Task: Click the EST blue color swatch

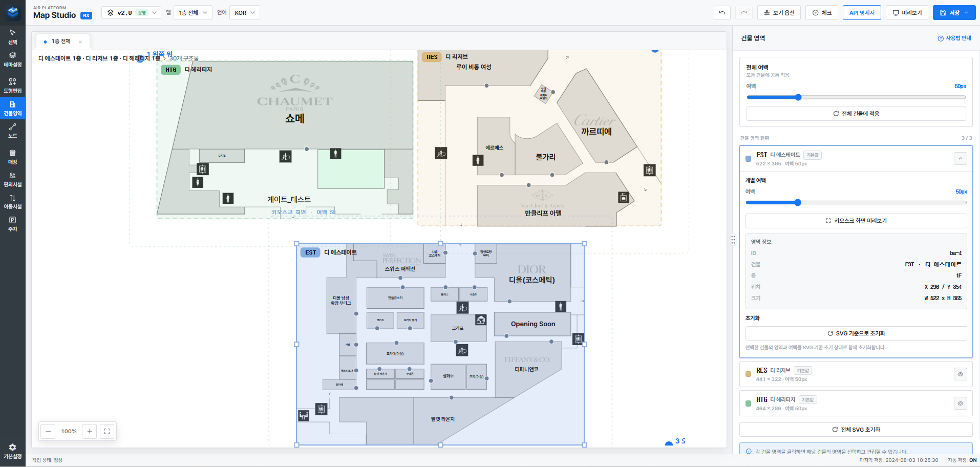Action: point(748,159)
